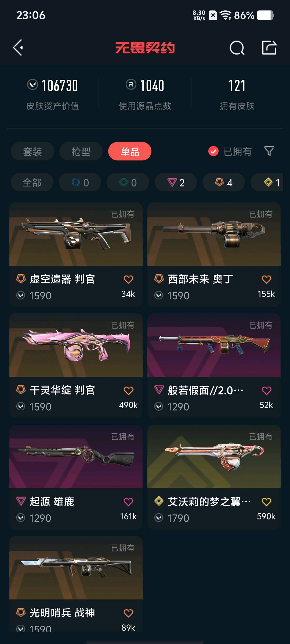
Task: Tap the share icon in header
Action: 269,48
